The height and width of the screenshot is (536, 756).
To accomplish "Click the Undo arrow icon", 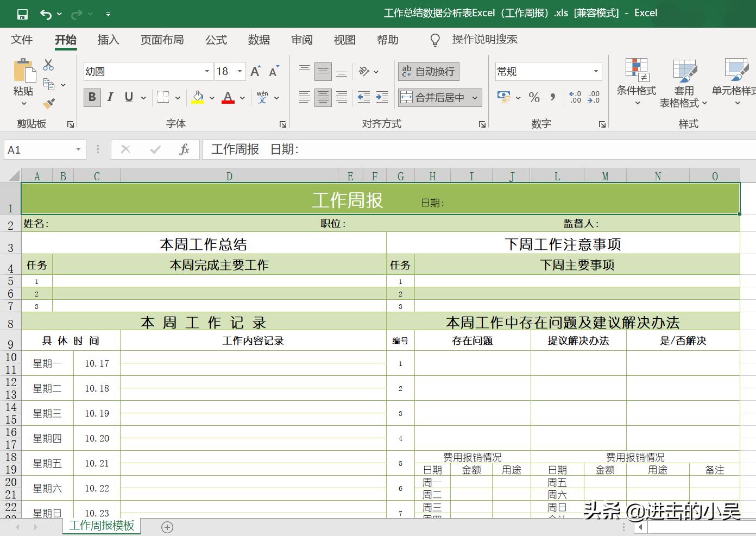I will (46, 14).
